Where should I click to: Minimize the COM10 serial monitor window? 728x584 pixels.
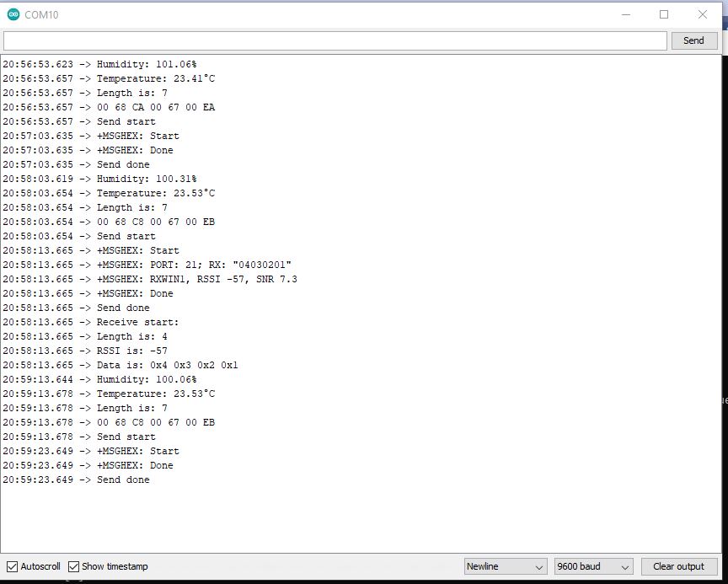[625, 14]
